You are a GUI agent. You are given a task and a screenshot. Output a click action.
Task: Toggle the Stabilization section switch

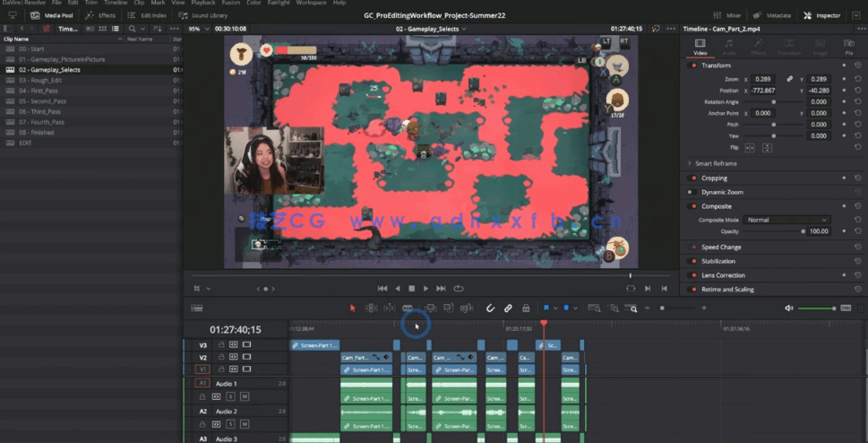pos(692,261)
